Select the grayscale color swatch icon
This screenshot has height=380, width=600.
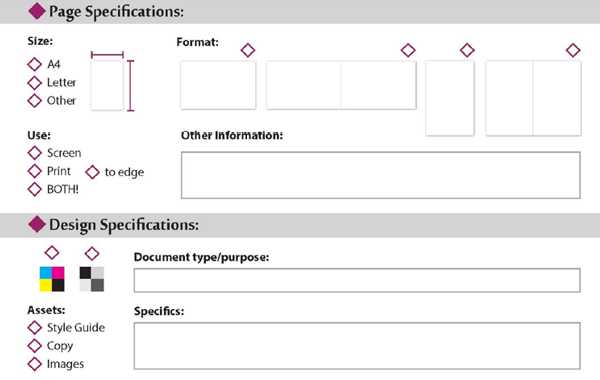(92, 279)
